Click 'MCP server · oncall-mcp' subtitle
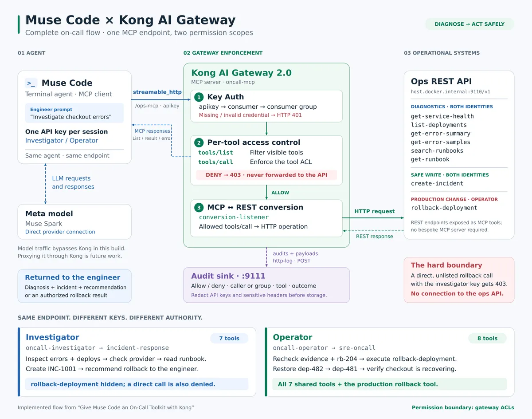 (x=223, y=82)
